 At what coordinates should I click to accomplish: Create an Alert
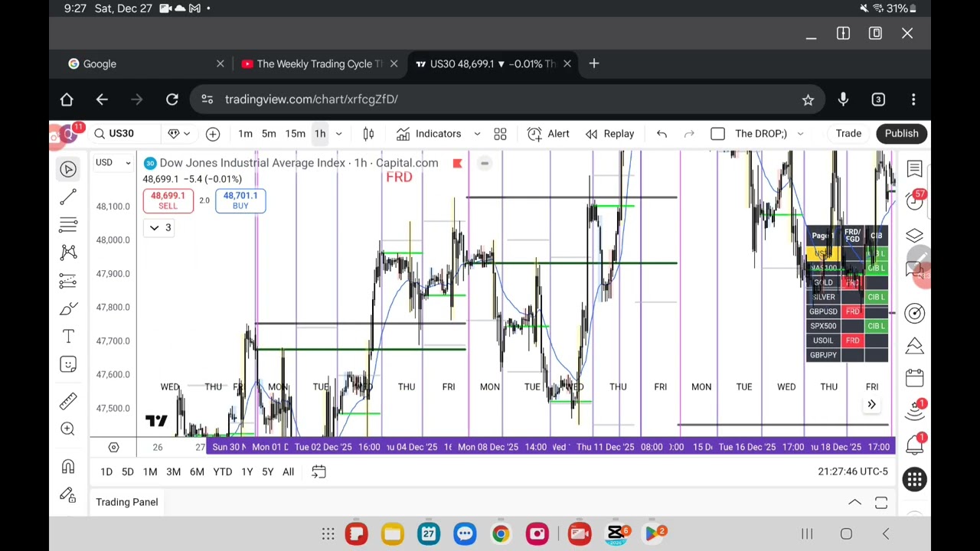pos(549,134)
